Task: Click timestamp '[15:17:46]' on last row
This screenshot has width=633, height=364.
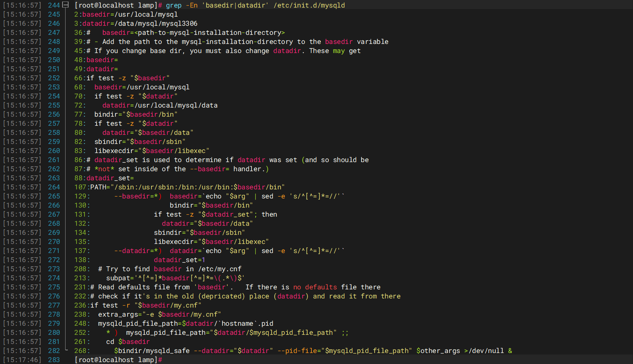Action: (x=22, y=360)
